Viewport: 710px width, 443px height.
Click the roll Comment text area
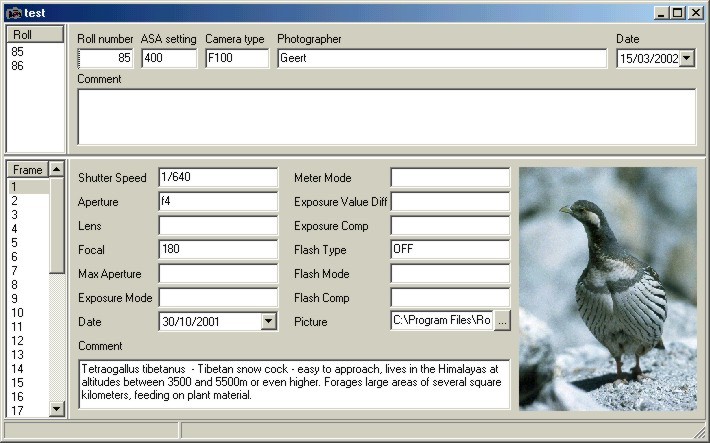387,117
